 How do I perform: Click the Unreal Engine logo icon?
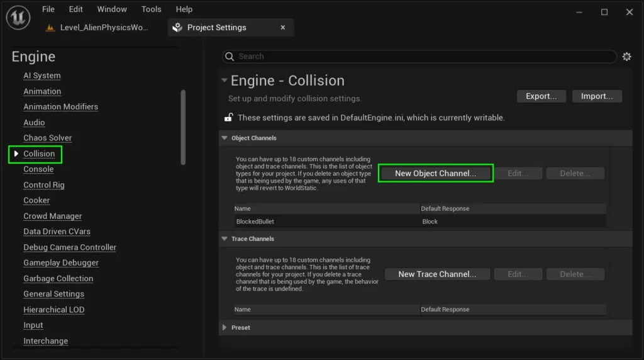[x=18, y=17]
